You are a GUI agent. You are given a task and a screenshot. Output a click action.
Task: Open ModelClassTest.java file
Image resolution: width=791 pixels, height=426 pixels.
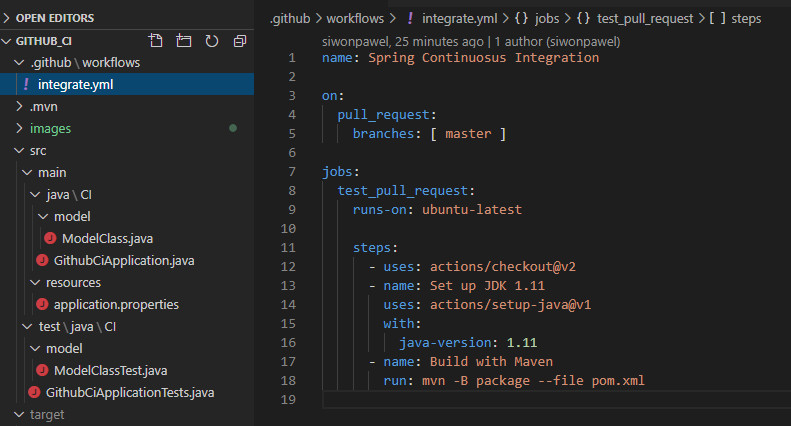pyautogui.click(x=110, y=370)
